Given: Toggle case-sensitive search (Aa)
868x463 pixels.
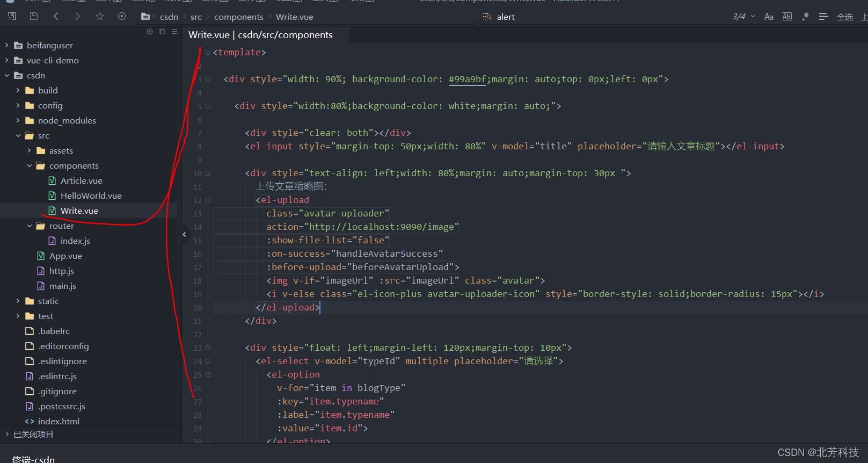Looking at the screenshot, I should coord(769,17).
